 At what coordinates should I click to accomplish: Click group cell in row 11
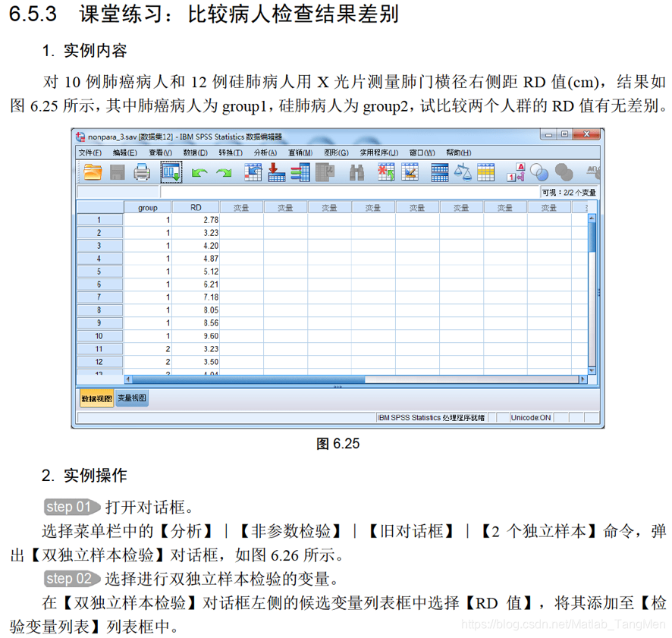(x=148, y=349)
